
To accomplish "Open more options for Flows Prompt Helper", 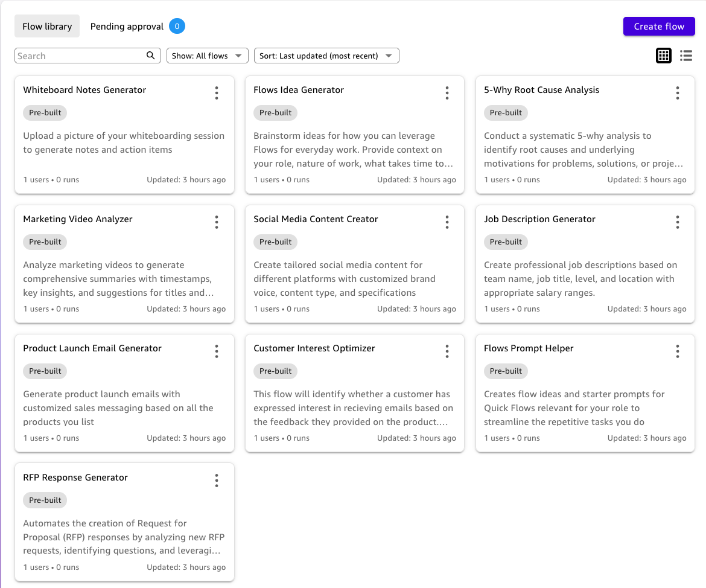I will pos(678,351).
